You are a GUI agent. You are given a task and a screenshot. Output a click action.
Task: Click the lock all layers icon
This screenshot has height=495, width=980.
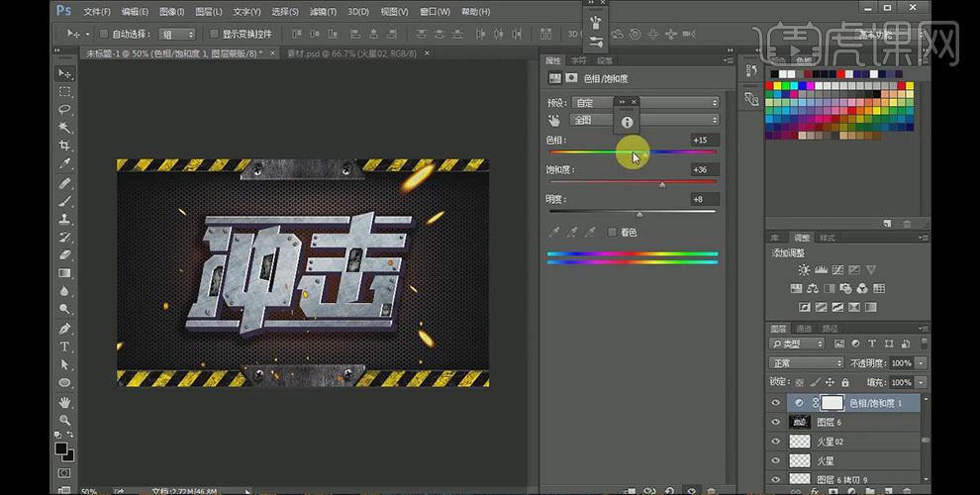pos(844,382)
